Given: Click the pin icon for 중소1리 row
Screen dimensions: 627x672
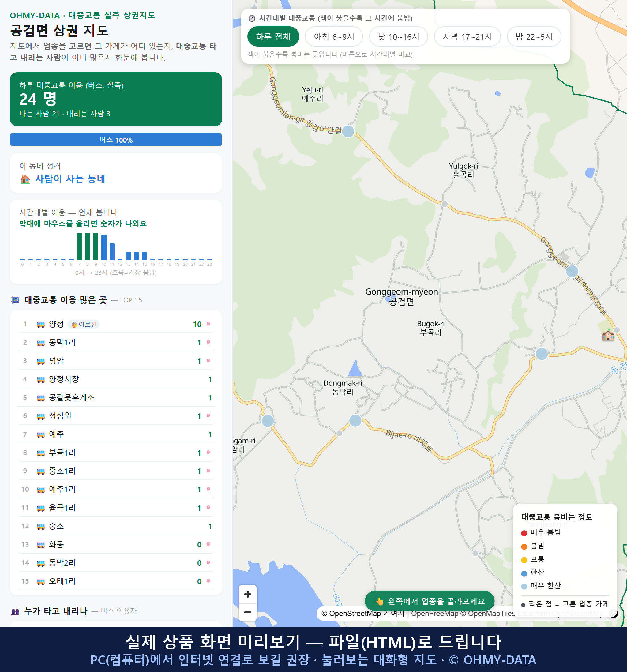Looking at the screenshot, I should pyautogui.click(x=208, y=471).
